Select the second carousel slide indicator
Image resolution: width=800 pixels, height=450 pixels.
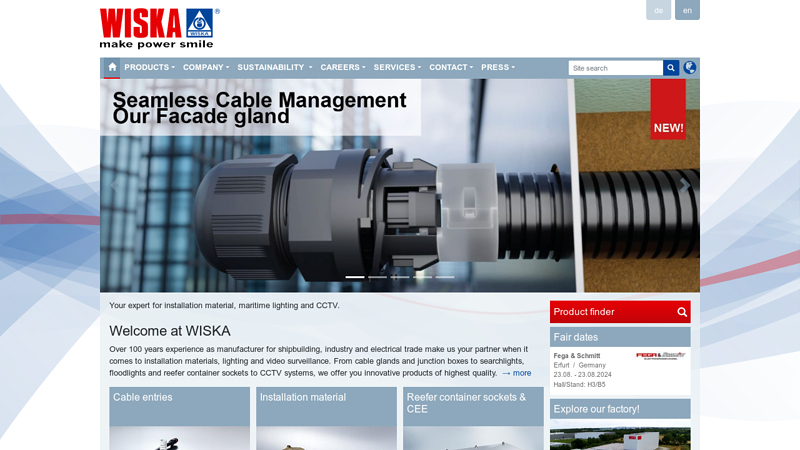tap(378, 277)
